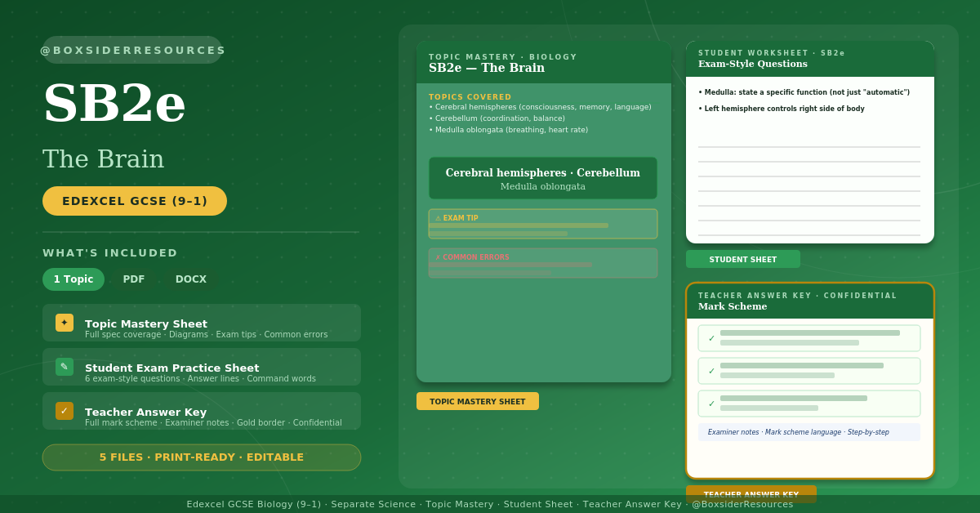This screenshot has height=513, width=980.
Task: Click the Cerebral hemispheres bullet point
Action: click(x=540, y=107)
